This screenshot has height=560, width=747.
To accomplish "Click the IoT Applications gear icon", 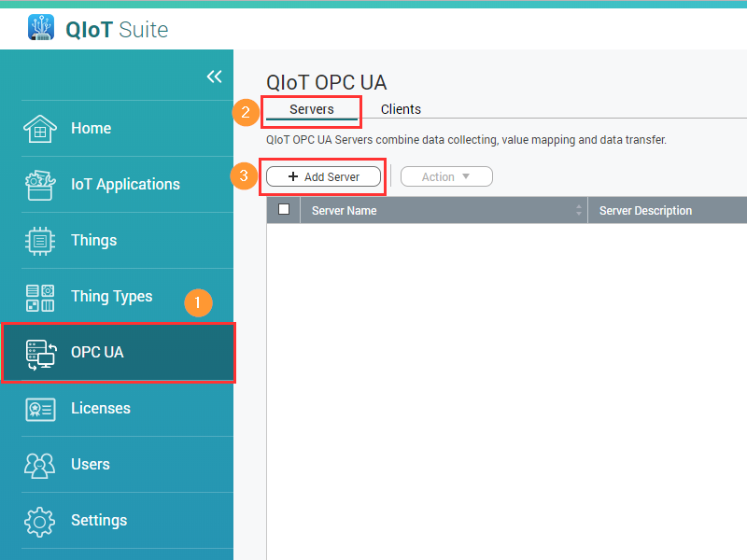I will tap(40, 185).
